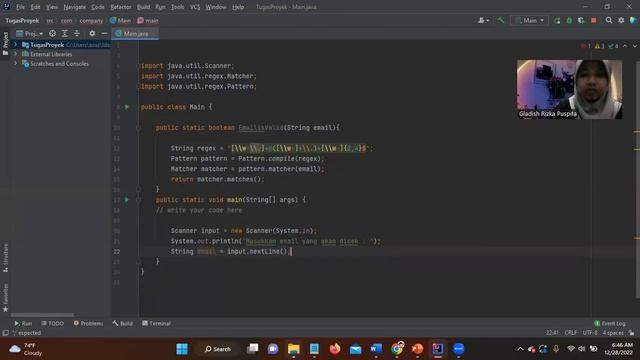640x360 pixels.
Task: Click the JetBrains toolbox icon at top right
Action: pos(633,20)
